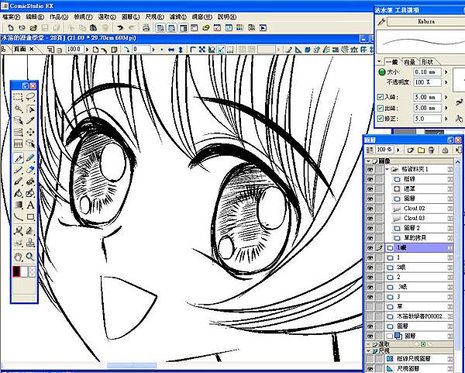Select the magic wand tool
The image size is (465, 373).
click(x=18, y=109)
